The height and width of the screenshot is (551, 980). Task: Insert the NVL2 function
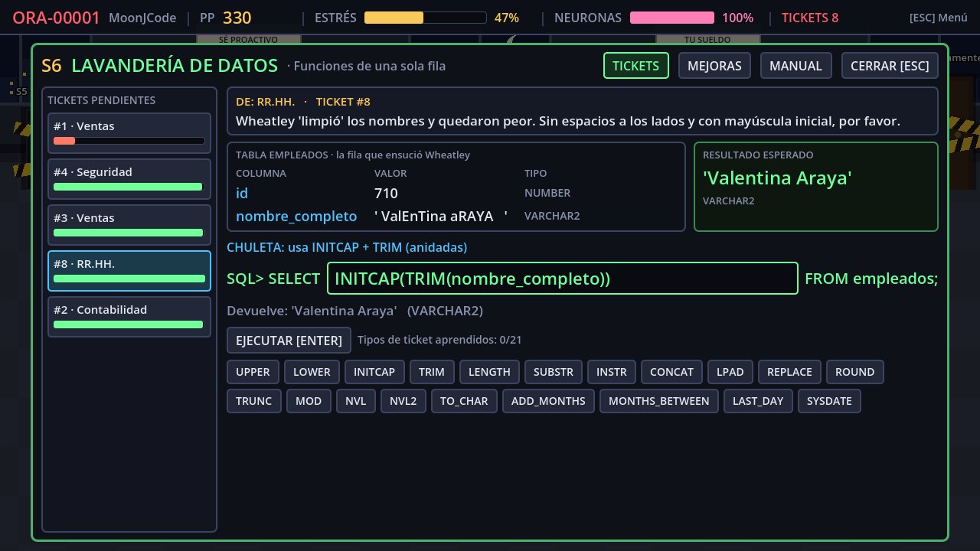click(x=403, y=401)
